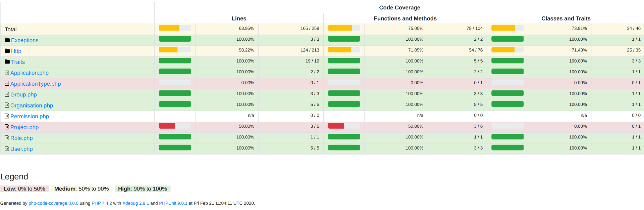Click the Http functions and methods progress bar
Image resolution: width=644 pixels, height=210 pixels.
point(344,50)
